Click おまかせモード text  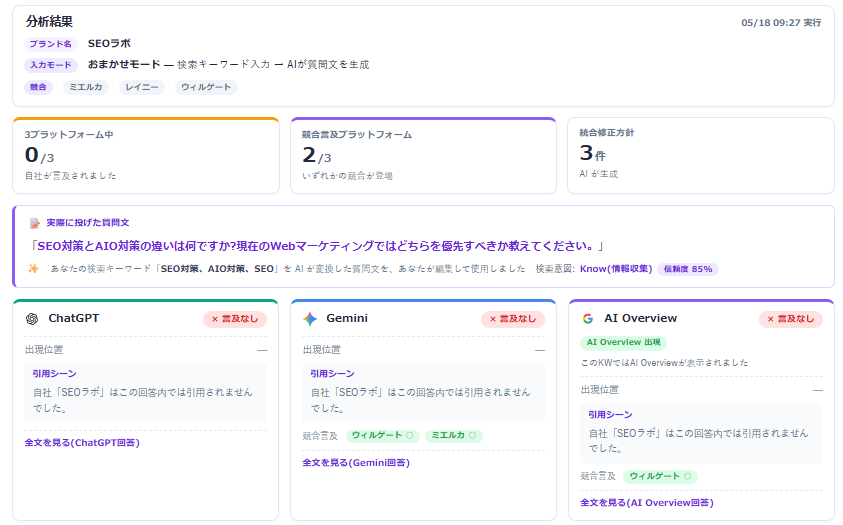click(124, 64)
